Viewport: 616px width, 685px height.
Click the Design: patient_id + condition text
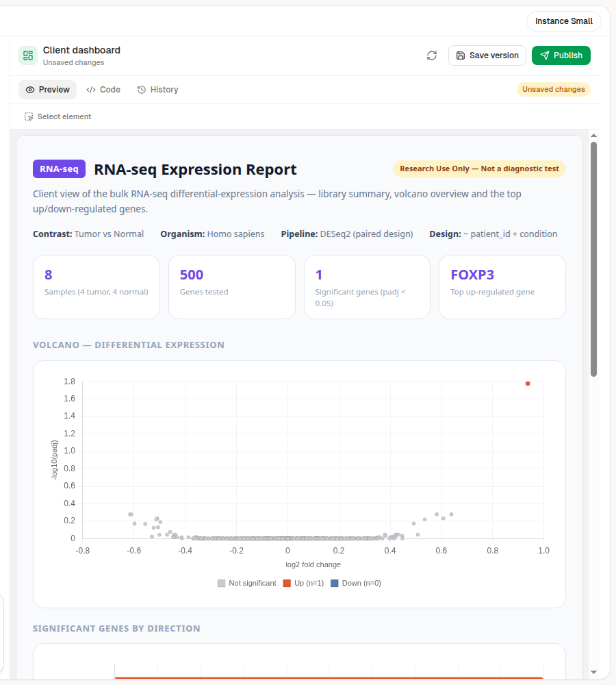[x=493, y=234]
